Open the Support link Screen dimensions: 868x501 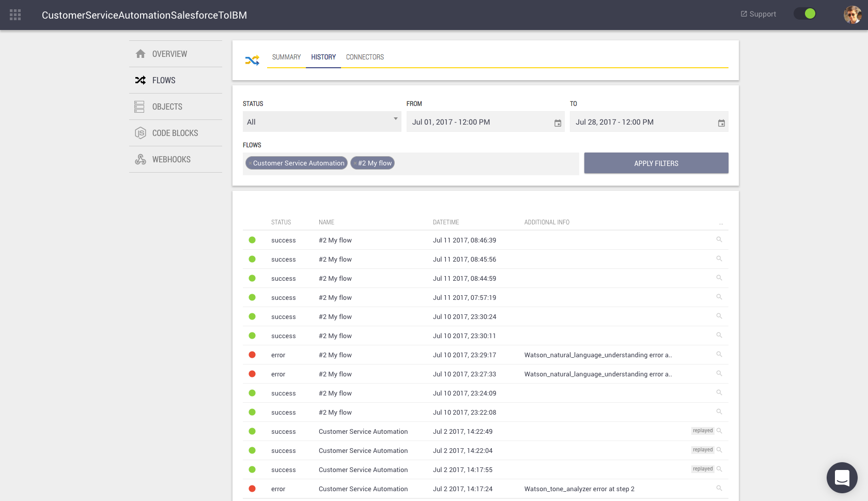[x=758, y=14]
